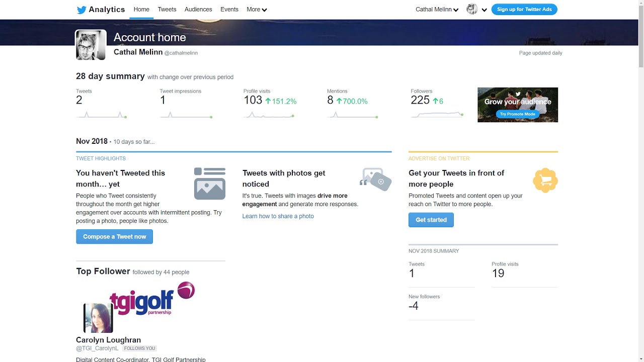The image size is (644, 362).
Task: Click the large account profile photo
Action: coord(91,45)
